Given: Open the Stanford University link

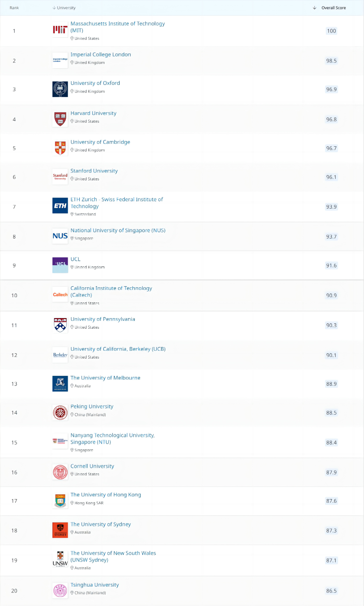Looking at the screenshot, I should pyautogui.click(x=94, y=171).
